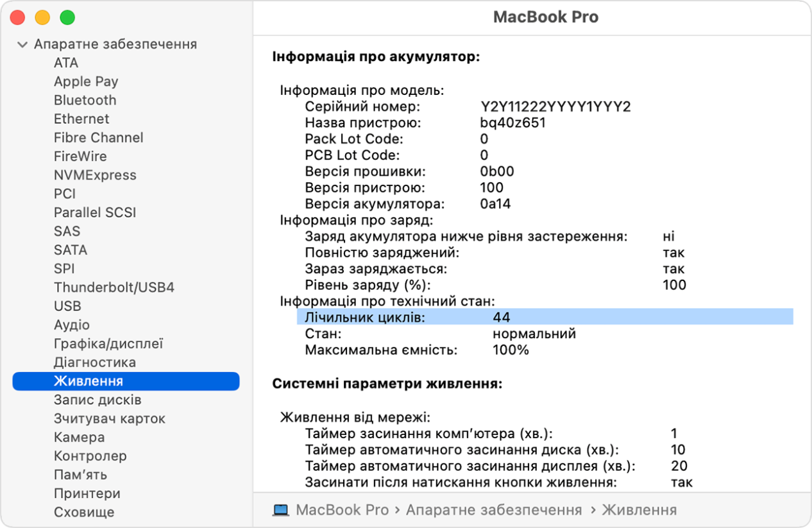812x528 pixels.
Task: Select Принтери in the sidebar
Action: tap(87, 493)
